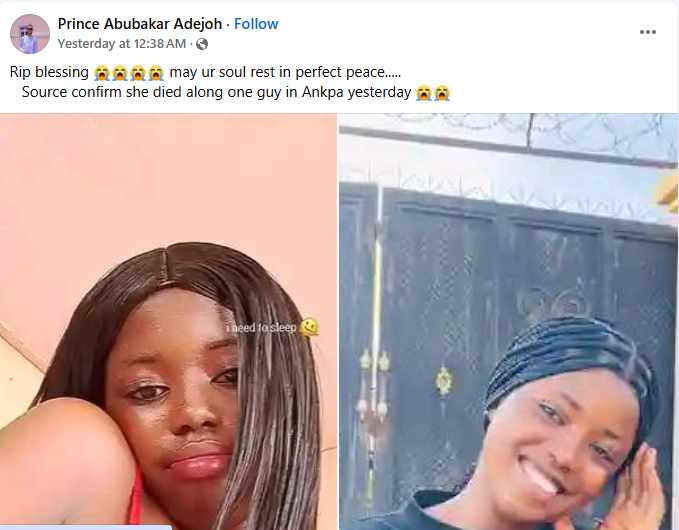The height and width of the screenshot is (530, 679).
Task: Click third crying emoji after Rip blessing
Action: coord(138,73)
